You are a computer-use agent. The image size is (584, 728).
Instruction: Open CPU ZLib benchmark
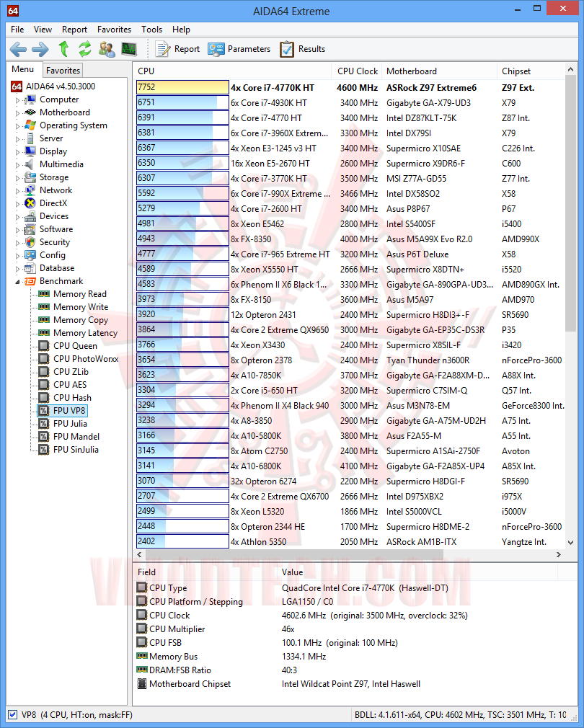click(x=71, y=372)
